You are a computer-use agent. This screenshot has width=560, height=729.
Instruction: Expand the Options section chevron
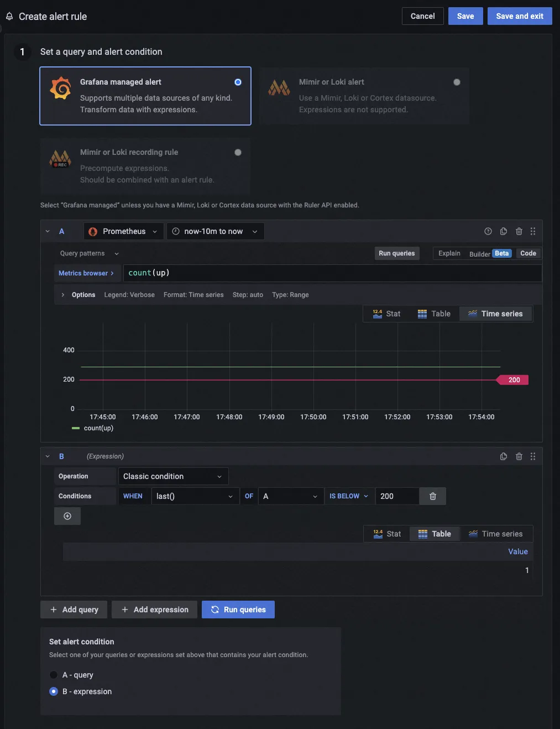[63, 295]
